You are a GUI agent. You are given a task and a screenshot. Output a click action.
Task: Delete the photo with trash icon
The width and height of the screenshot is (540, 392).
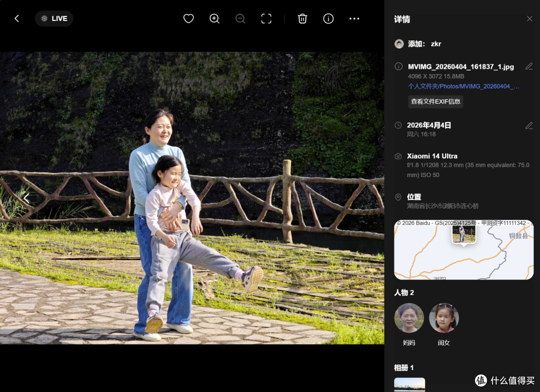[302, 18]
